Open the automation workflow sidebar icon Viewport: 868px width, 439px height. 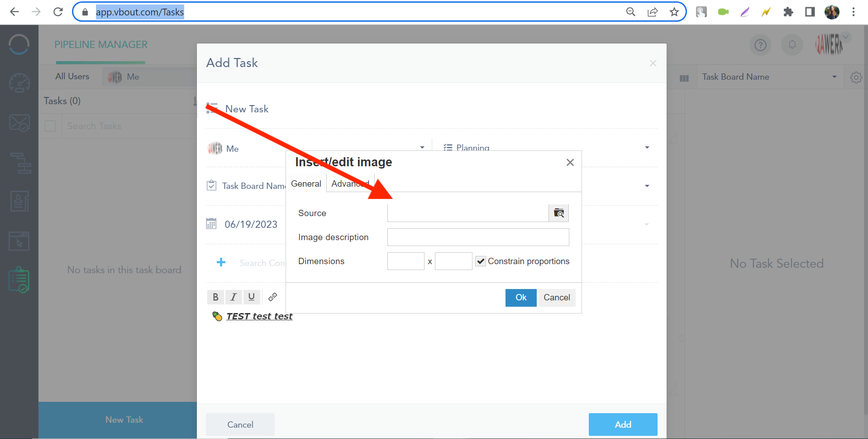click(x=20, y=163)
